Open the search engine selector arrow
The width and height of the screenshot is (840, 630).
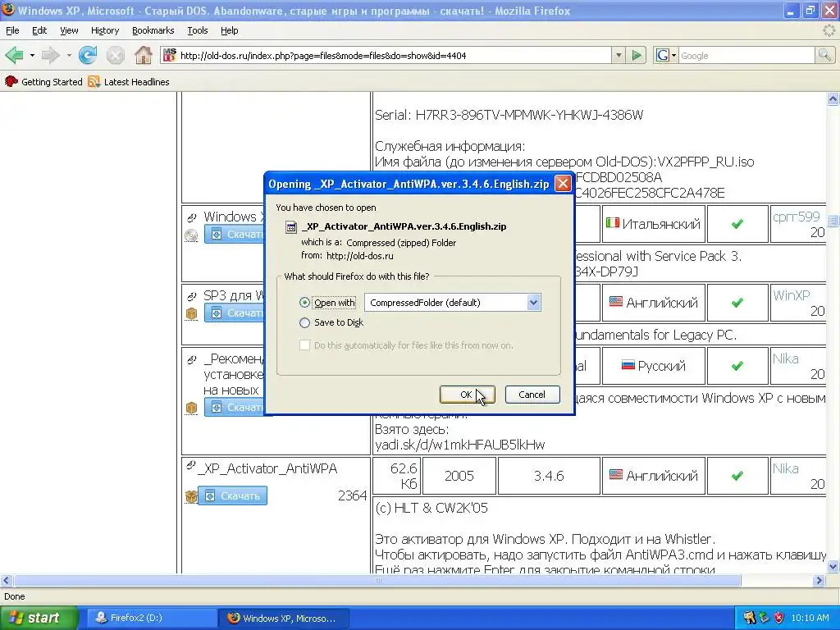673,55
